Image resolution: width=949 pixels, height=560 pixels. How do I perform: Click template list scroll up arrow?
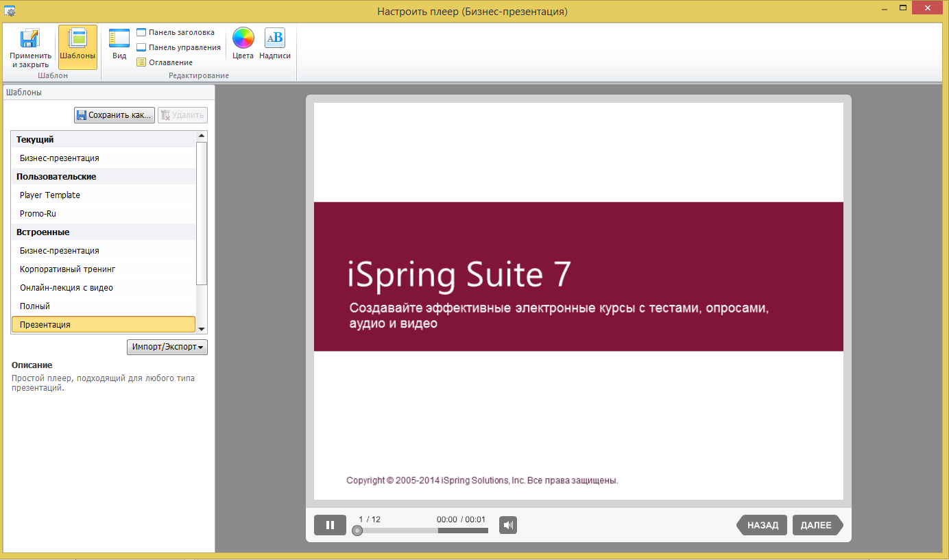pos(202,136)
